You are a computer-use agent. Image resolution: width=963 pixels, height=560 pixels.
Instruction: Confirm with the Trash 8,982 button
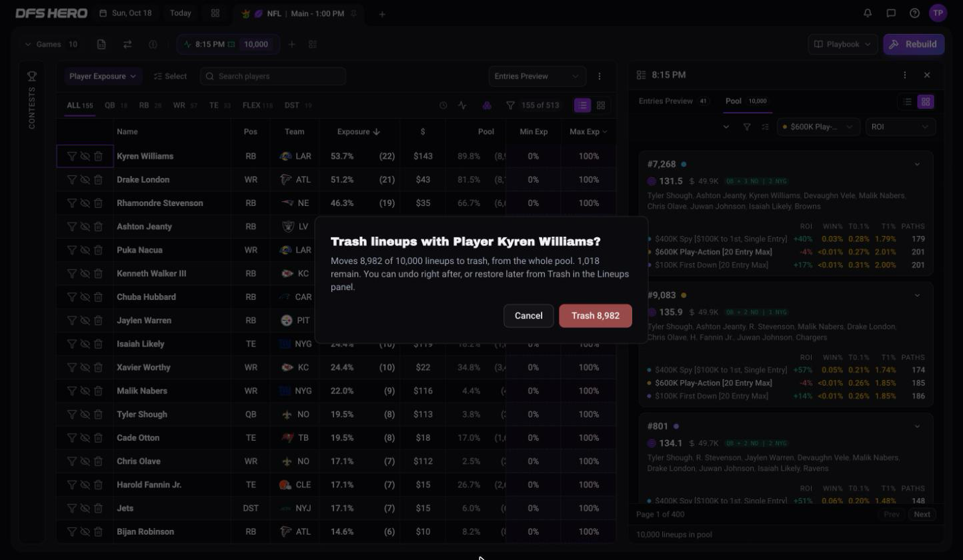[x=596, y=315]
